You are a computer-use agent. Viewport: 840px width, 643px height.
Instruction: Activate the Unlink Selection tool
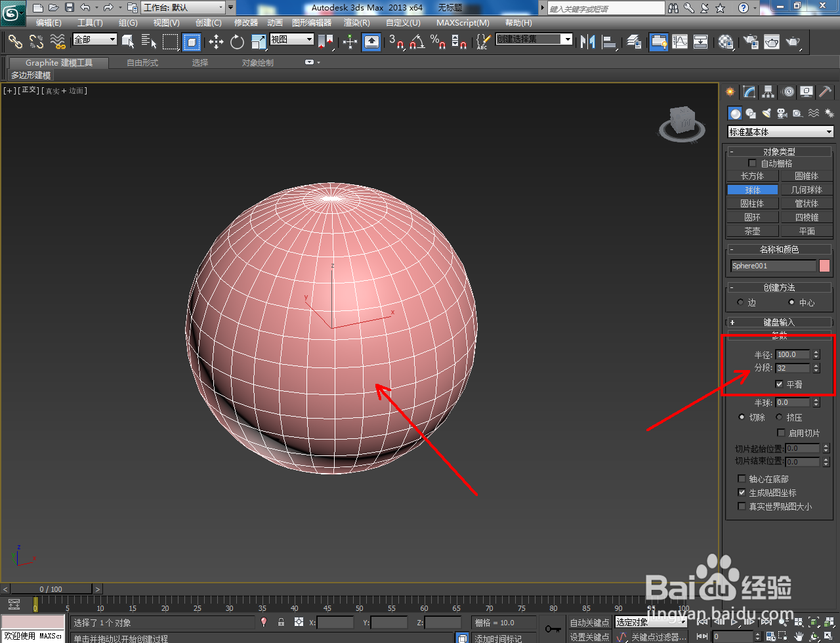36,42
